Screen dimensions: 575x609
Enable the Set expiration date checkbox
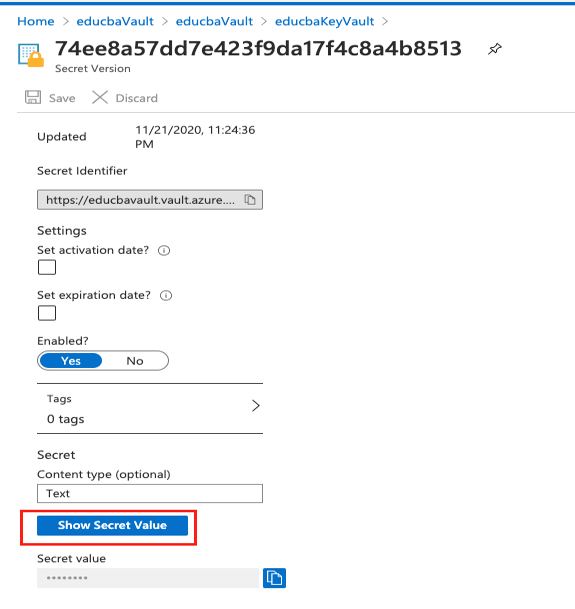[47, 313]
